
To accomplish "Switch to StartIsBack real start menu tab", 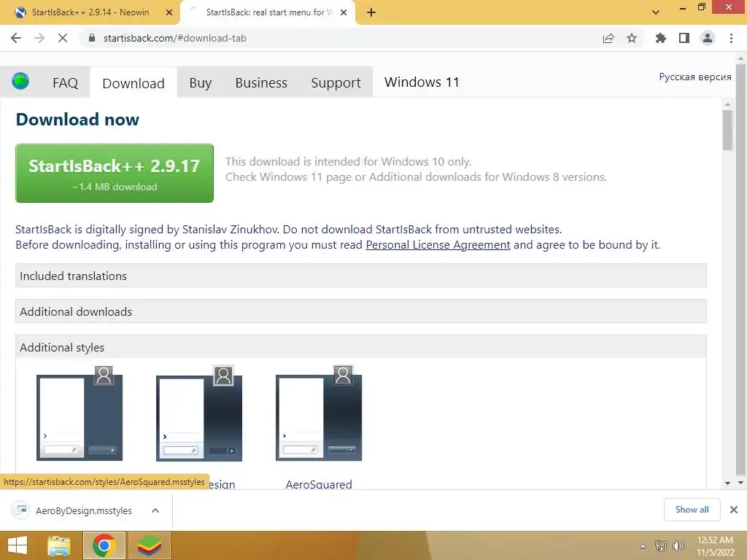I will (x=268, y=12).
